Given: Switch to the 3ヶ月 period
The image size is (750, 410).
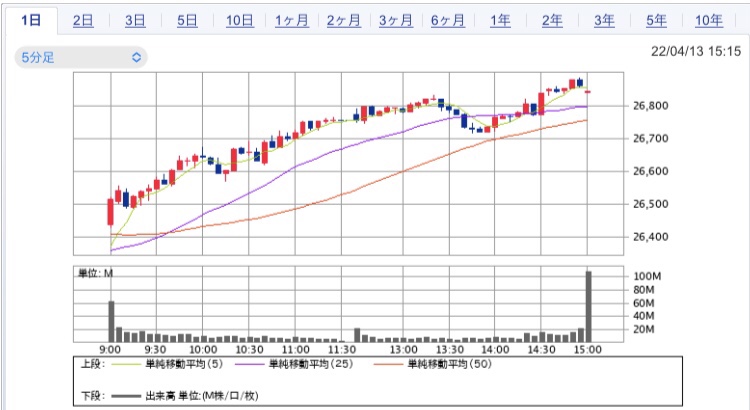Looking at the screenshot, I should click(x=396, y=21).
